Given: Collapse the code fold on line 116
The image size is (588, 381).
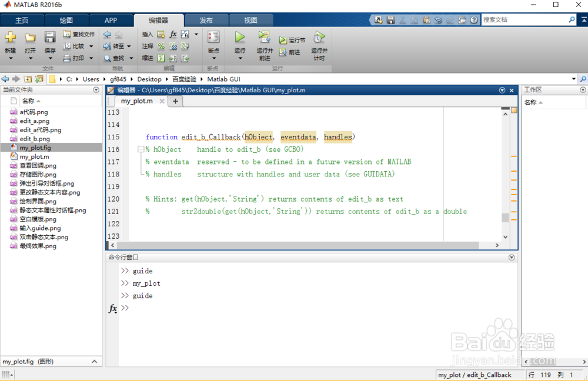Looking at the screenshot, I should (141, 149).
